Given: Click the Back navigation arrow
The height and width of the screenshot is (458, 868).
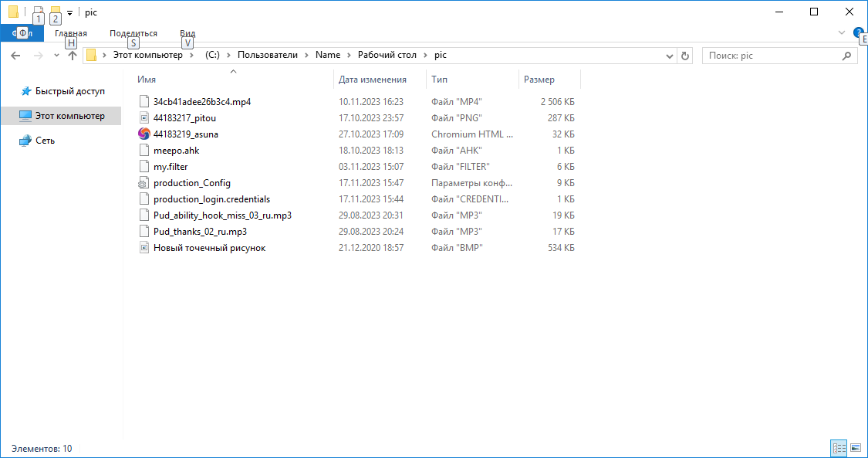Looking at the screenshot, I should pyautogui.click(x=15, y=56).
